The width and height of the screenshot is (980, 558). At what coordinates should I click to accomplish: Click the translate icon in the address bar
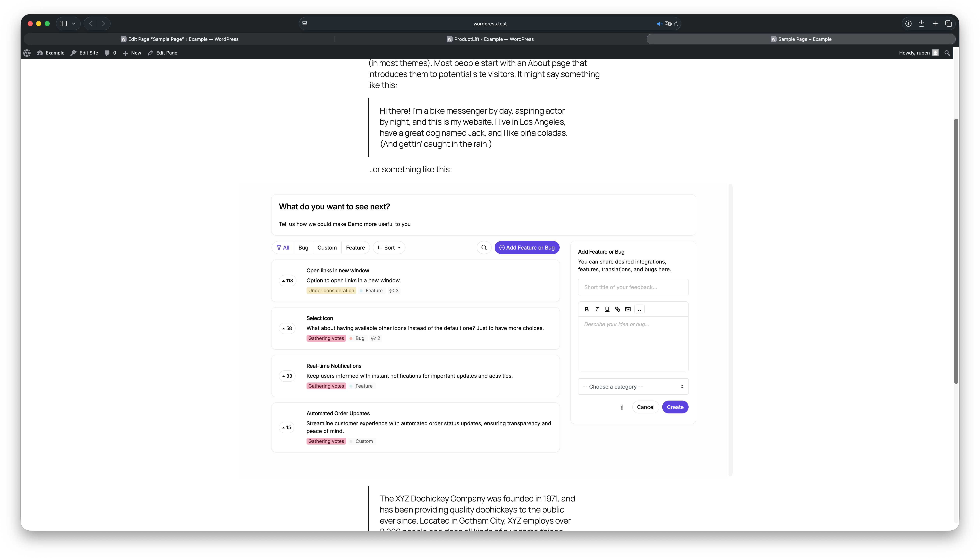click(x=668, y=24)
